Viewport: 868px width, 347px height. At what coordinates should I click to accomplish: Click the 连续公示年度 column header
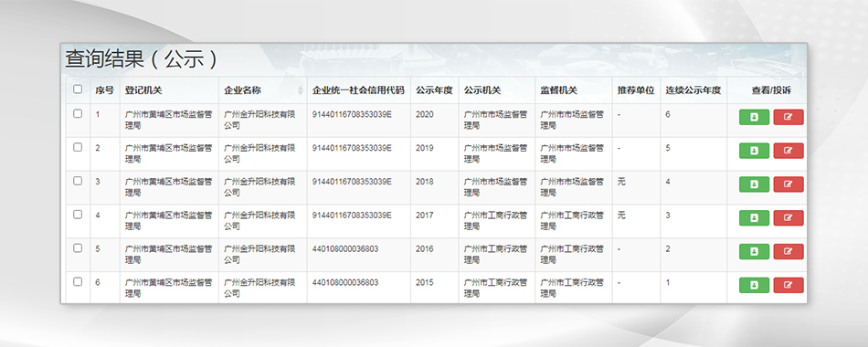693,90
